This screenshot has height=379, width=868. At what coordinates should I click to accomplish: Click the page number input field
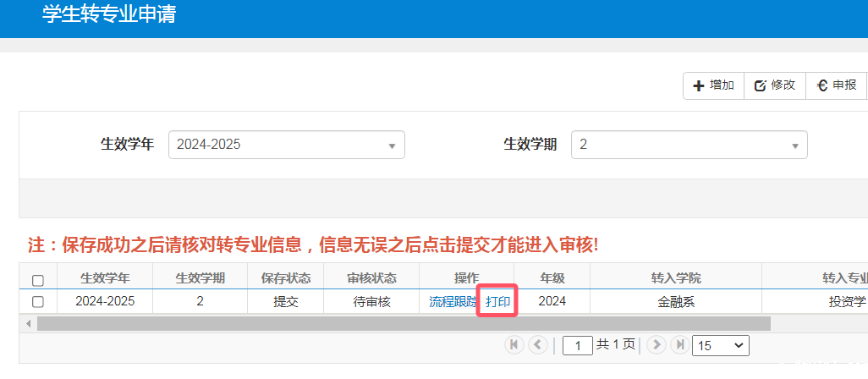[x=578, y=345]
